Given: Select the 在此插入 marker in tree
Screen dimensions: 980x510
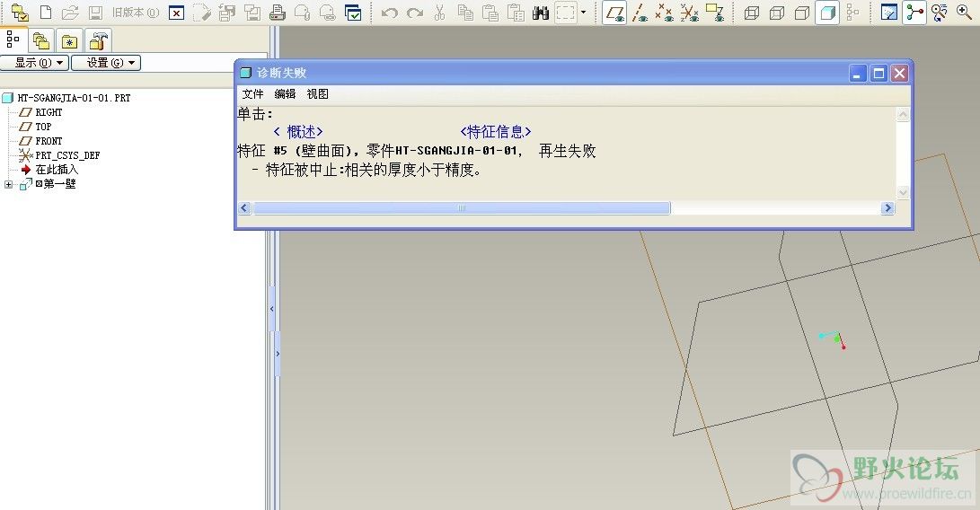Looking at the screenshot, I should (x=49, y=170).
